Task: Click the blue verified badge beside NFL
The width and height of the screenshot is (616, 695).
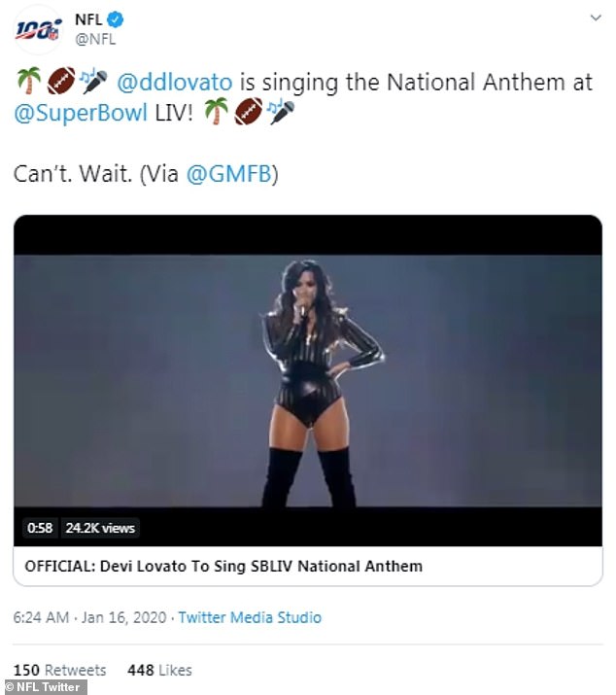Action: pyautogui.click(x=112, y=19)
